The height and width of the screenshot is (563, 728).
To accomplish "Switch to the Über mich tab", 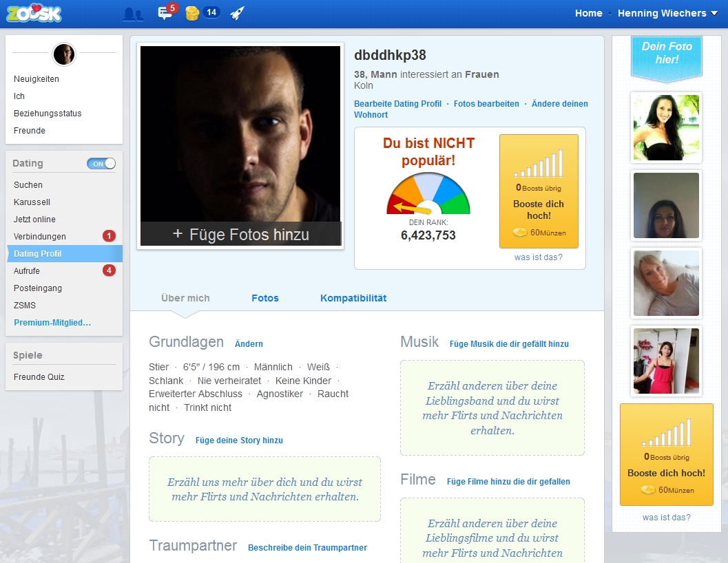I will [185, 298].
